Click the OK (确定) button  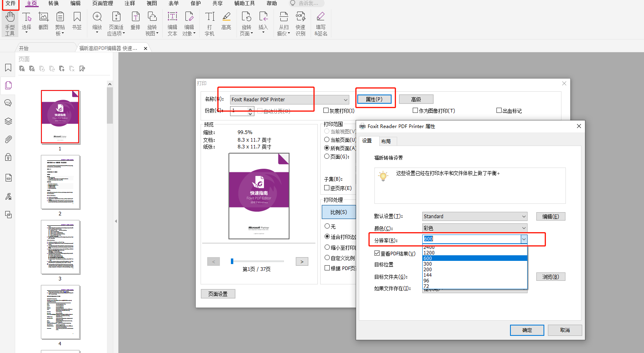pyautogui.click(x=527, y=330)
